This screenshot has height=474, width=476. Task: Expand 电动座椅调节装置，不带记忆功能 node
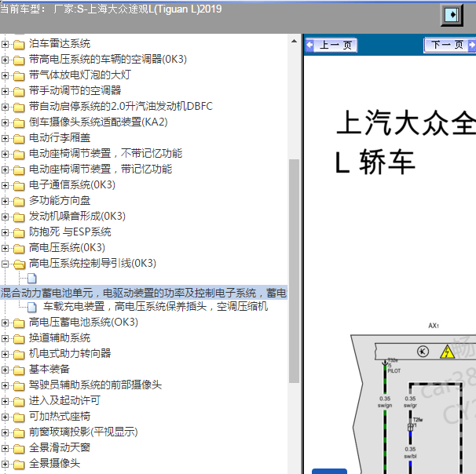[x=5, y=154]
